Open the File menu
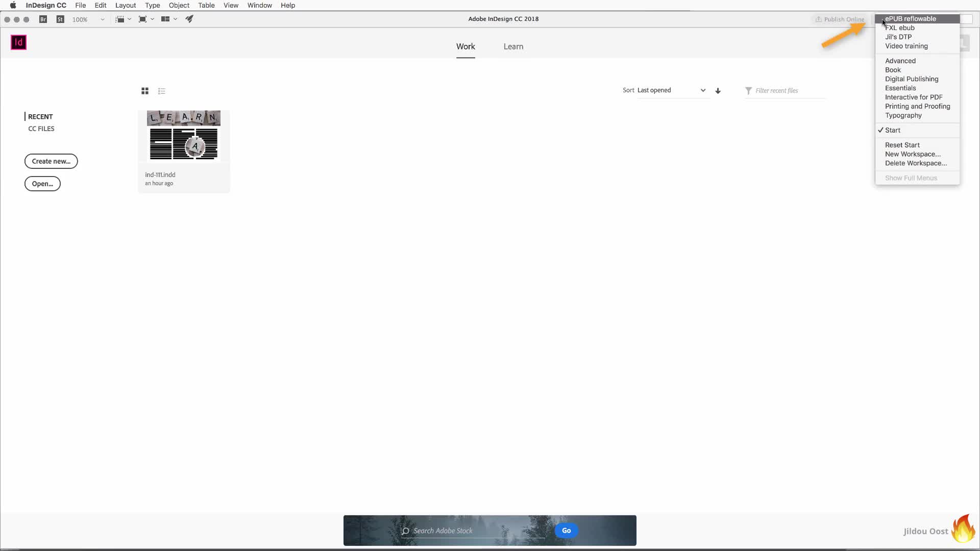 pyautogui.click(x=81, y=5)
